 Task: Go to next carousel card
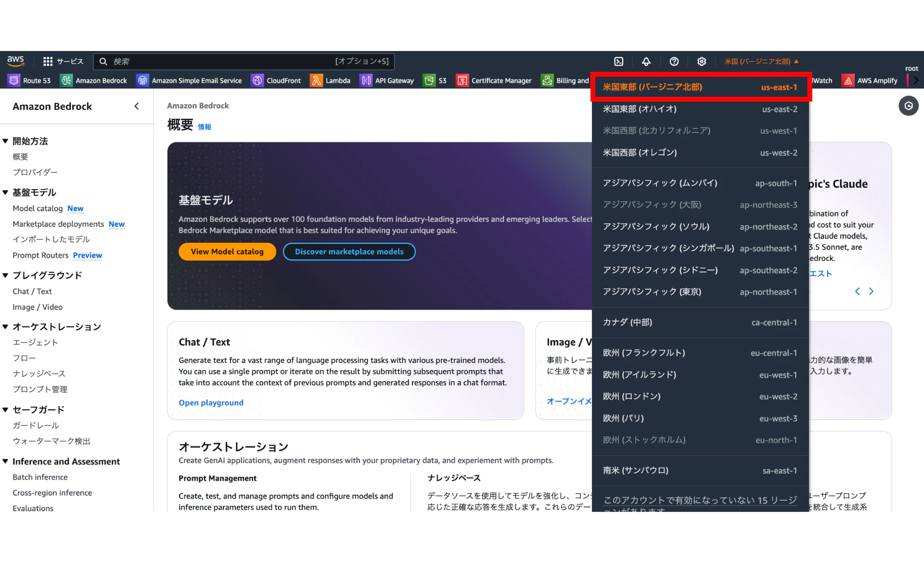(x=871, y=291)
